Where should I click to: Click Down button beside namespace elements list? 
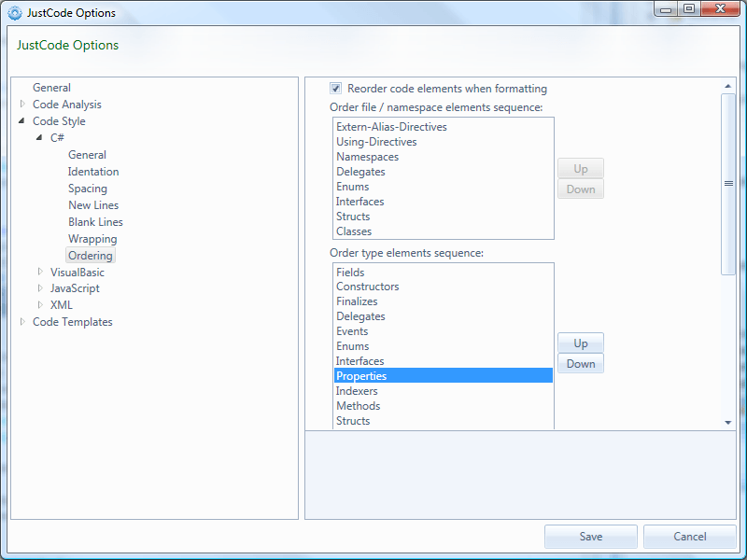coord(581,189)
